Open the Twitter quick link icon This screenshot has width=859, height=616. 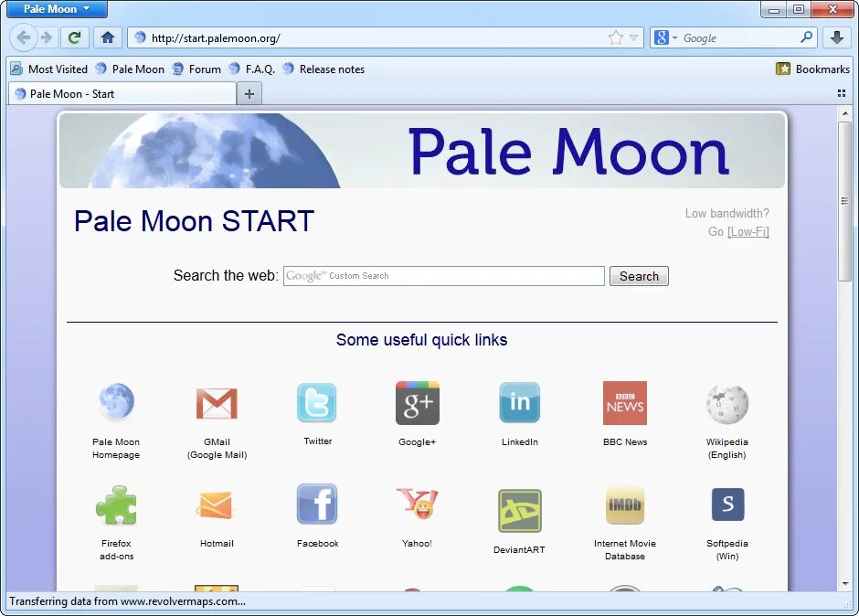(x=317, y=402)
